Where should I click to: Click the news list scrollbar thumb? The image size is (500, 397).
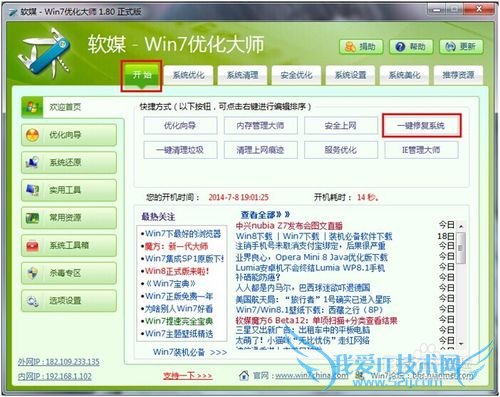461,248
